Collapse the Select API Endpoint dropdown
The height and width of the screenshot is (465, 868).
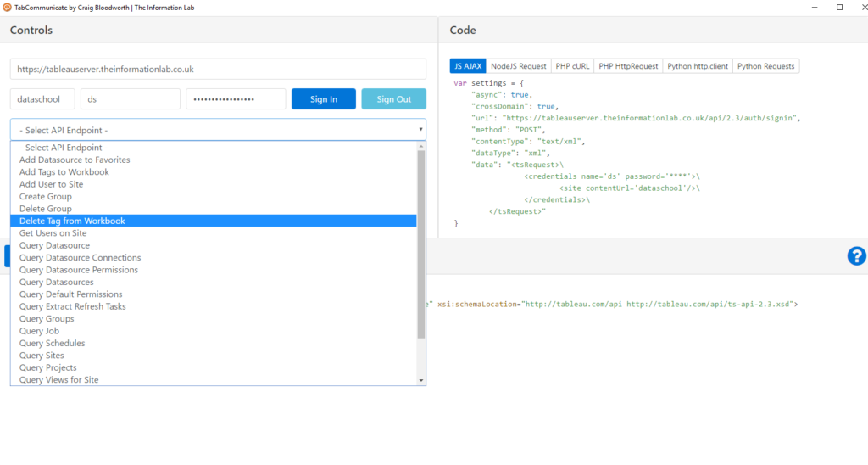pos(218,130)
